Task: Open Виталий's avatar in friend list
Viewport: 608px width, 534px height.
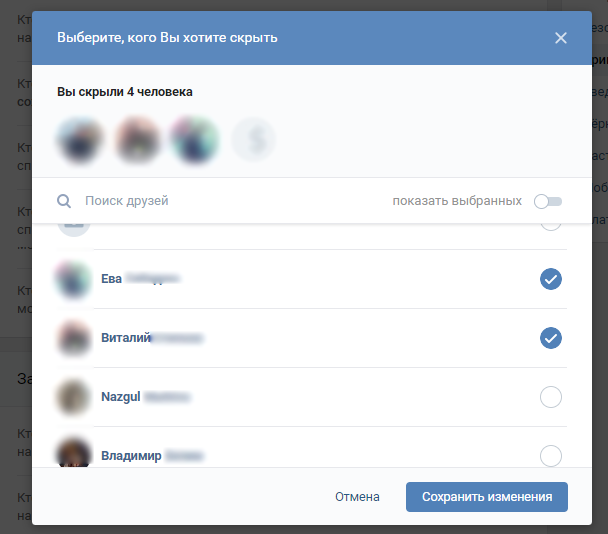Action: coord(74,338)
